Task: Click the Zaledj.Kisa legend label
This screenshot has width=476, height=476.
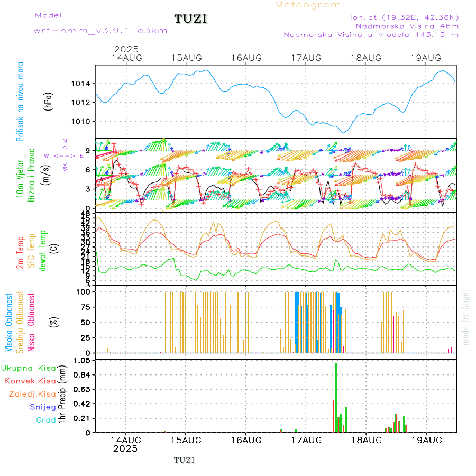Action: click(x=32, y=394)
